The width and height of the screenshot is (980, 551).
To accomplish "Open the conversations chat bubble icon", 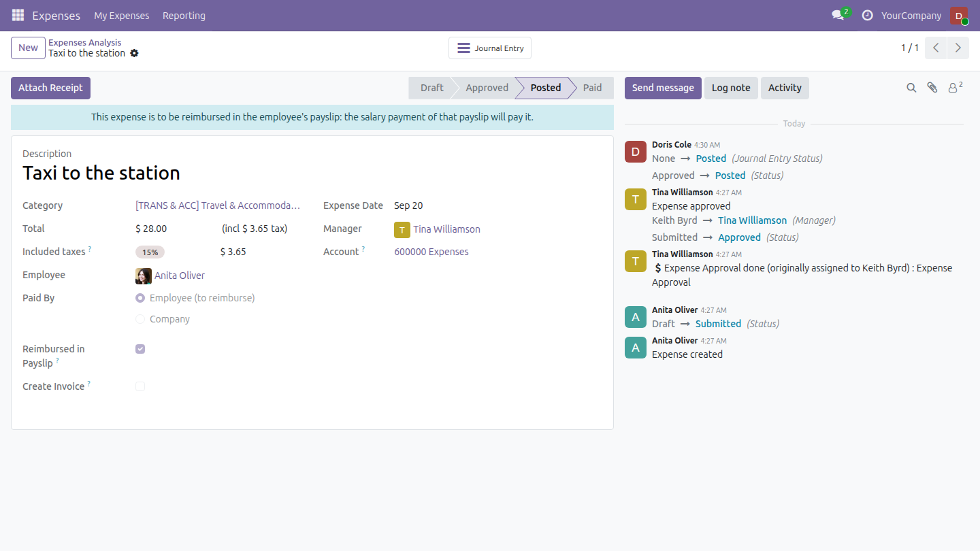I will pyautogui.click(x=838, y=15).
